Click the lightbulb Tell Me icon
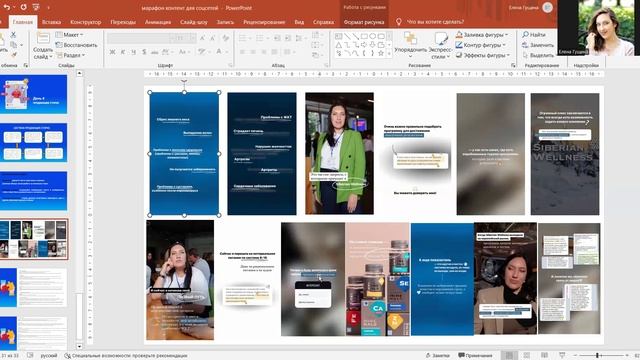The image size is (640, 360). click(x=399, y=22)
